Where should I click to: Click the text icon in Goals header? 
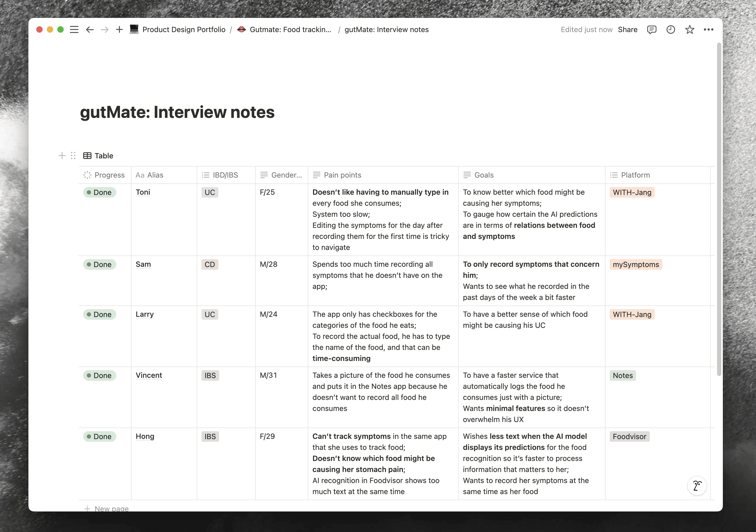point(467,175)
